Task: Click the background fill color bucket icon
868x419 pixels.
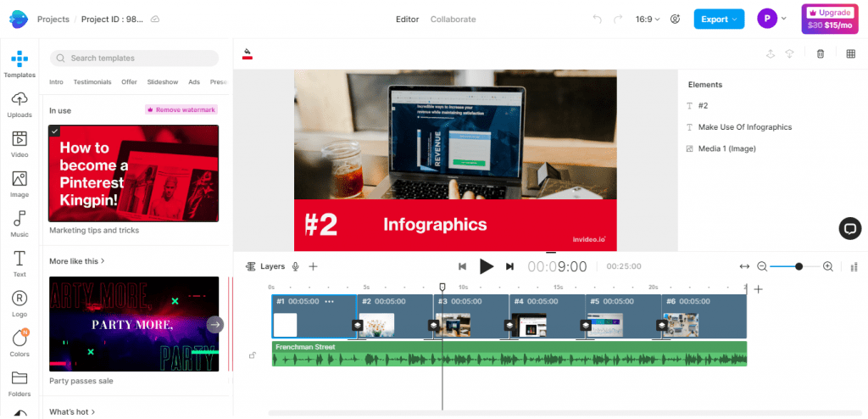Action: 248,53
